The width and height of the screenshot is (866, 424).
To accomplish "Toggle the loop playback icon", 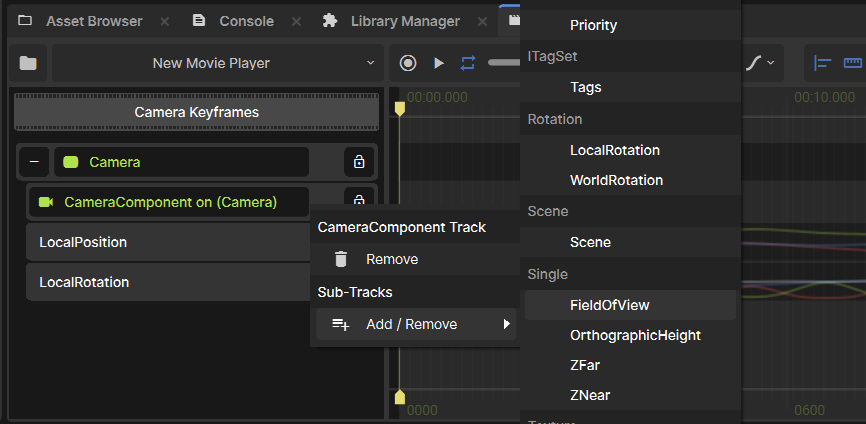I will pyautogui.click(x=468, y=63).
